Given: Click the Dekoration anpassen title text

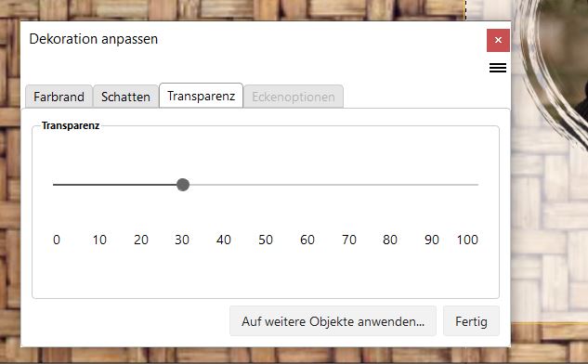Looking at the screenshot, I should click(x=94, y=39).
